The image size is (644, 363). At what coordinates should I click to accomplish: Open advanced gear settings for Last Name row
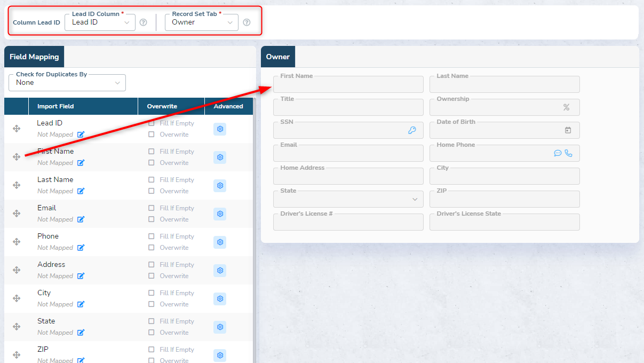point(220,186)
